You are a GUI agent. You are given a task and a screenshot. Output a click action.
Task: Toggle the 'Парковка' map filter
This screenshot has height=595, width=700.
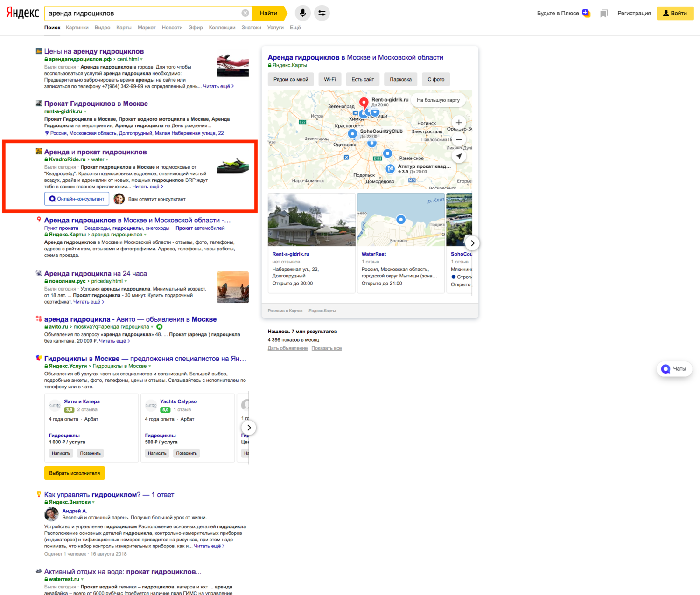tap(401, 79)
